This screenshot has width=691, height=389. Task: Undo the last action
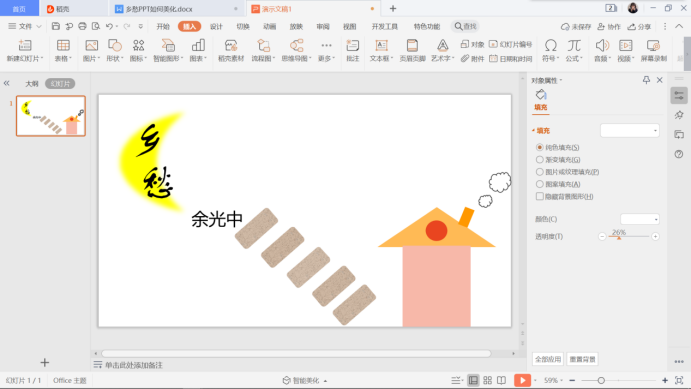[109, 26]
